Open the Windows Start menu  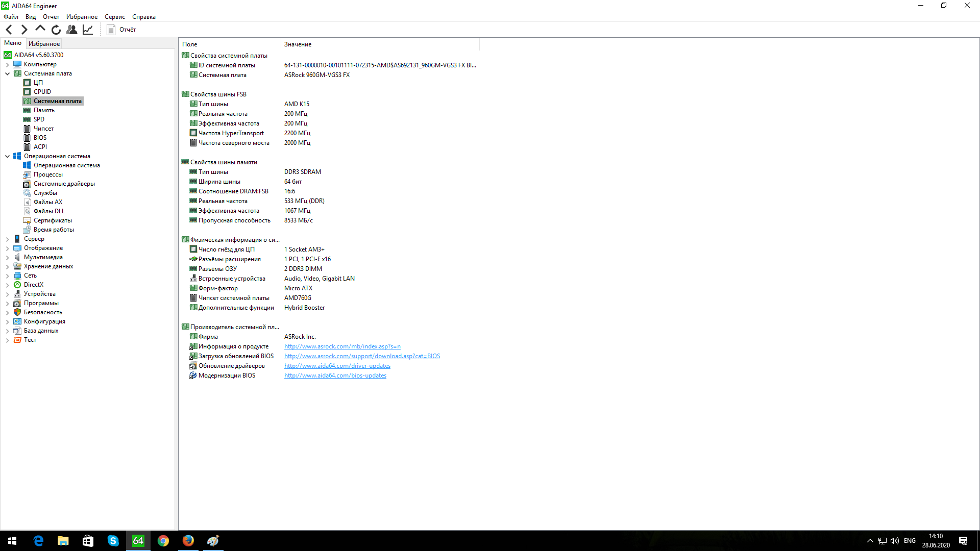(x=12, y=541)
